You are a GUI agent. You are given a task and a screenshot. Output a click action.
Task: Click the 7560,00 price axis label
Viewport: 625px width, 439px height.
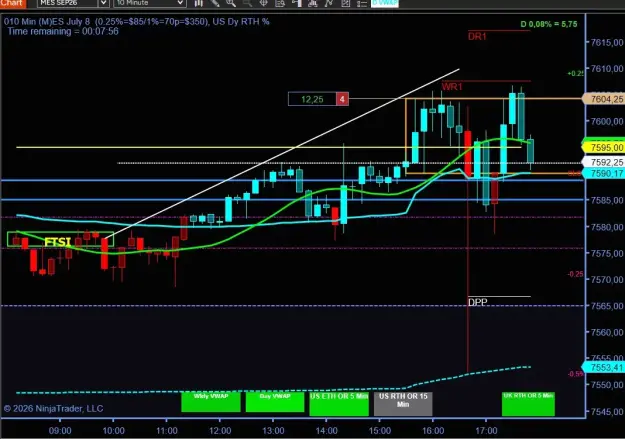pos(607,332)
